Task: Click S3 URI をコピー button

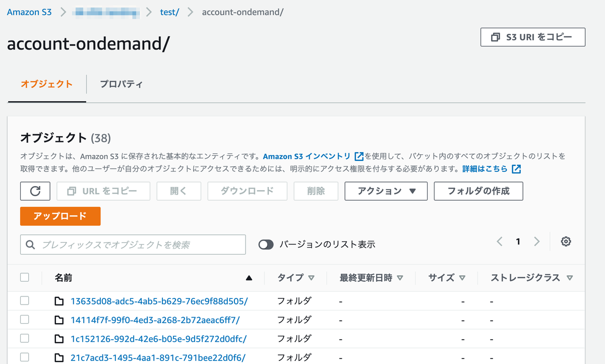Action: click(533, 37)
